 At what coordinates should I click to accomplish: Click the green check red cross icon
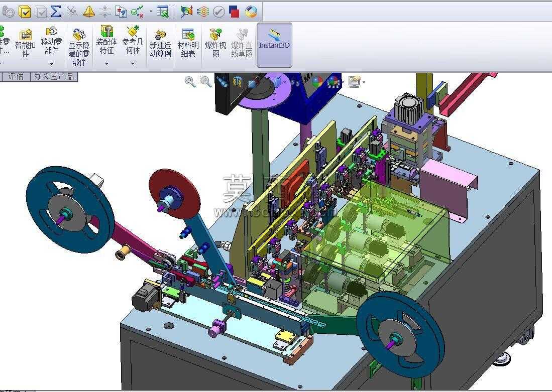coord(137,12)
